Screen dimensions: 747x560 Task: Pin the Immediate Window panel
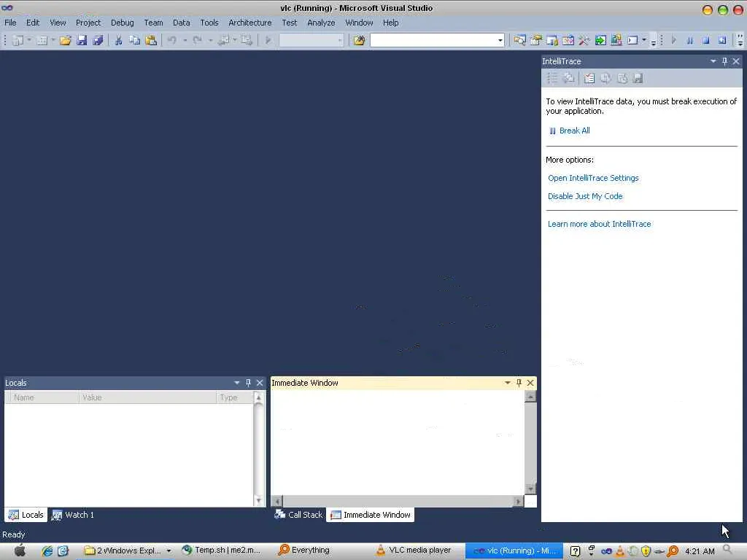519,383
